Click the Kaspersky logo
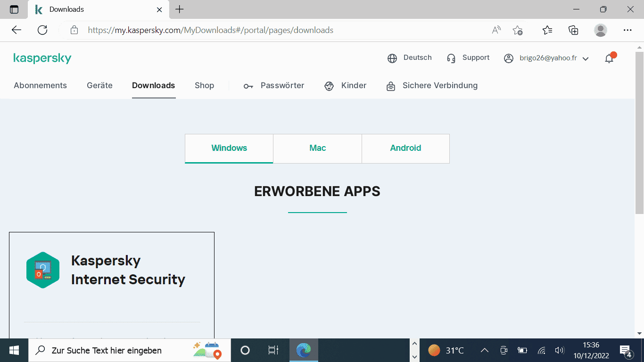 [x=42, y=58]
